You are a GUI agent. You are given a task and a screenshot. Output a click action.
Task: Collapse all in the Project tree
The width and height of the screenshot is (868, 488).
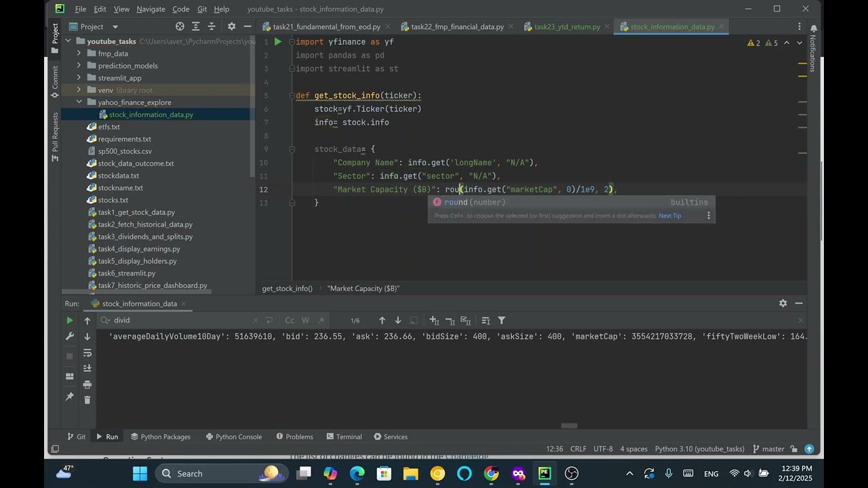click(x=212, y=26)
